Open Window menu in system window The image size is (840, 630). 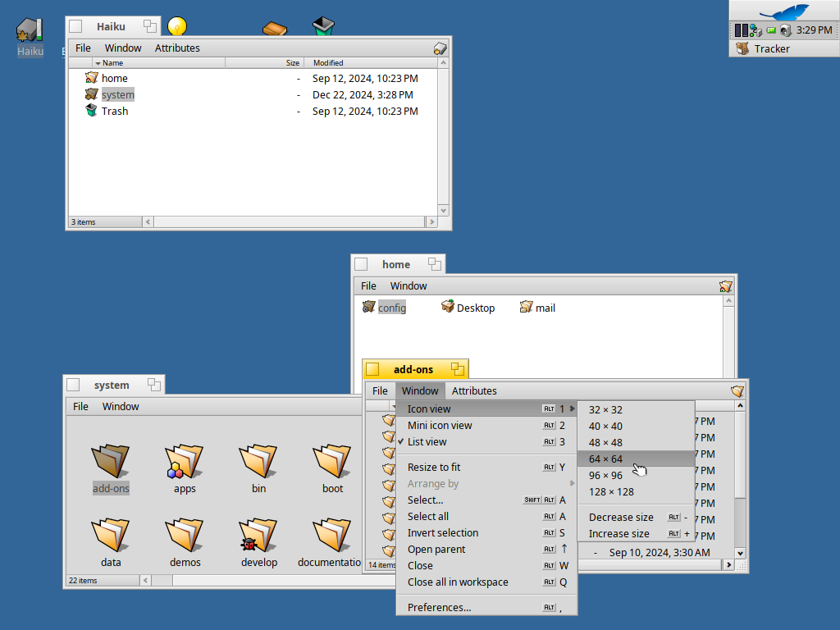121,407
